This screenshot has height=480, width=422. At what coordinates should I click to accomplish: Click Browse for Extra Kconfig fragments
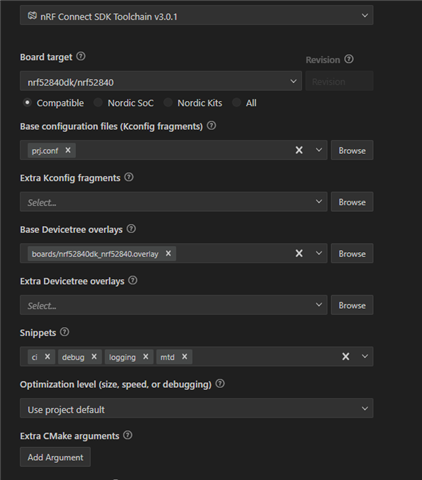[x=352, y=202]
